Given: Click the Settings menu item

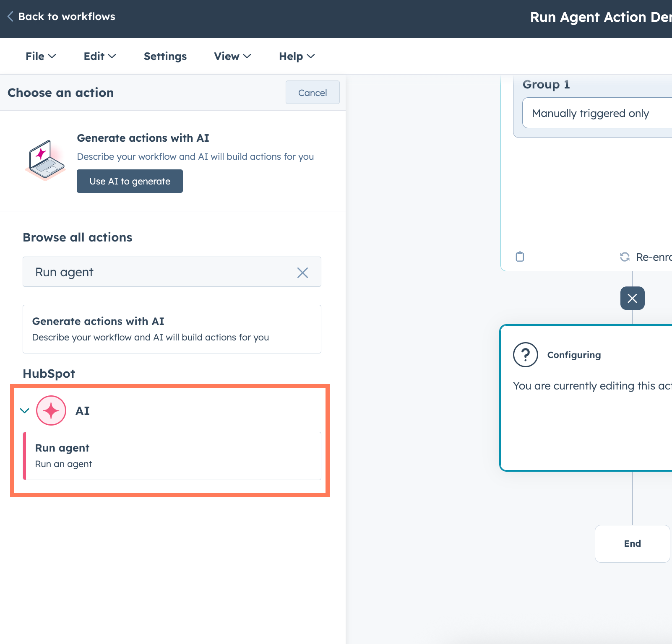Looking at the screenshot, I should coord(165,56).
